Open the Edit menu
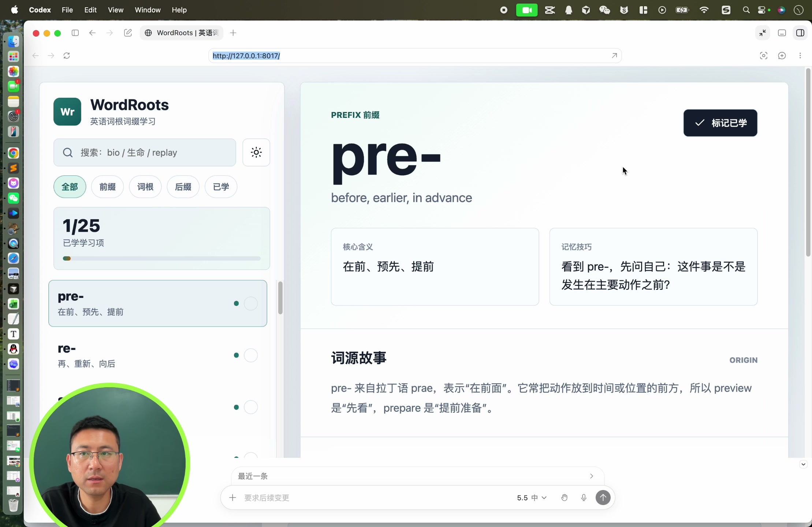Viewport: 812px width, 527px height. click(x=90, y=10)
